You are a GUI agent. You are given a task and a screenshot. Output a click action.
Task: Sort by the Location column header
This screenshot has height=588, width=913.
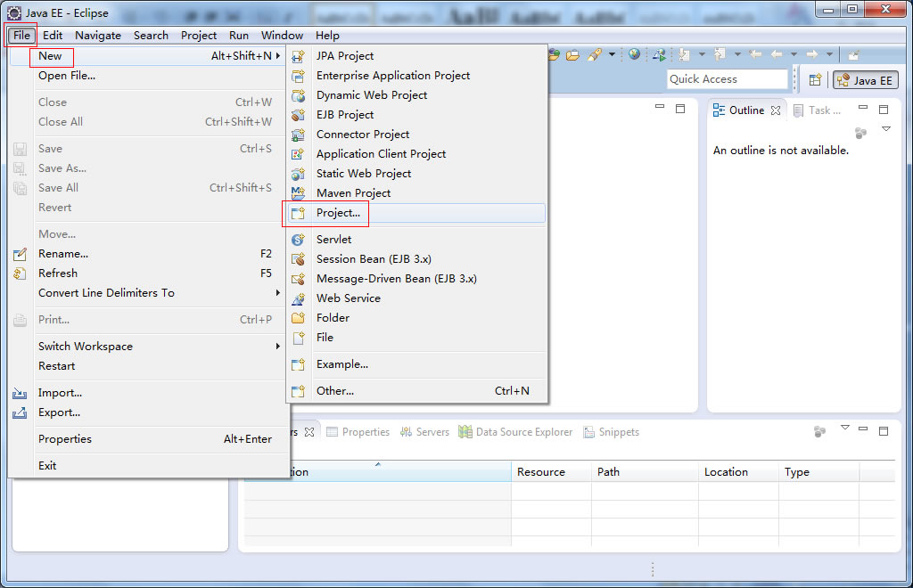(738, 471)
